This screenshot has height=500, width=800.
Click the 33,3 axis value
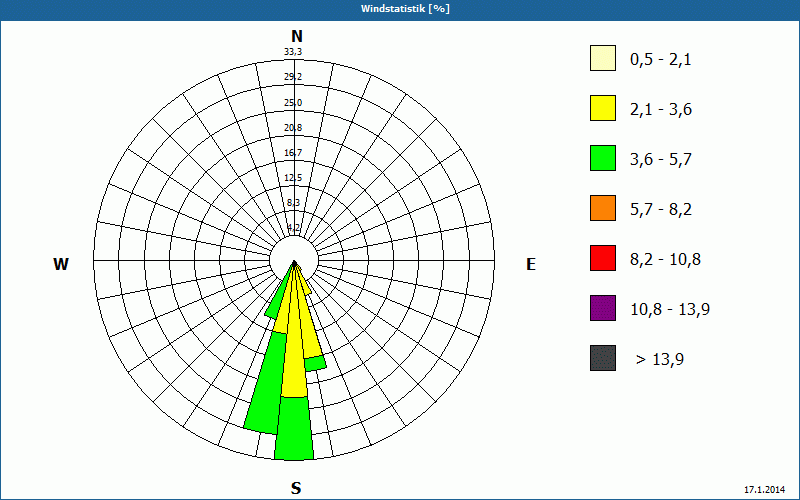(293, 51)
